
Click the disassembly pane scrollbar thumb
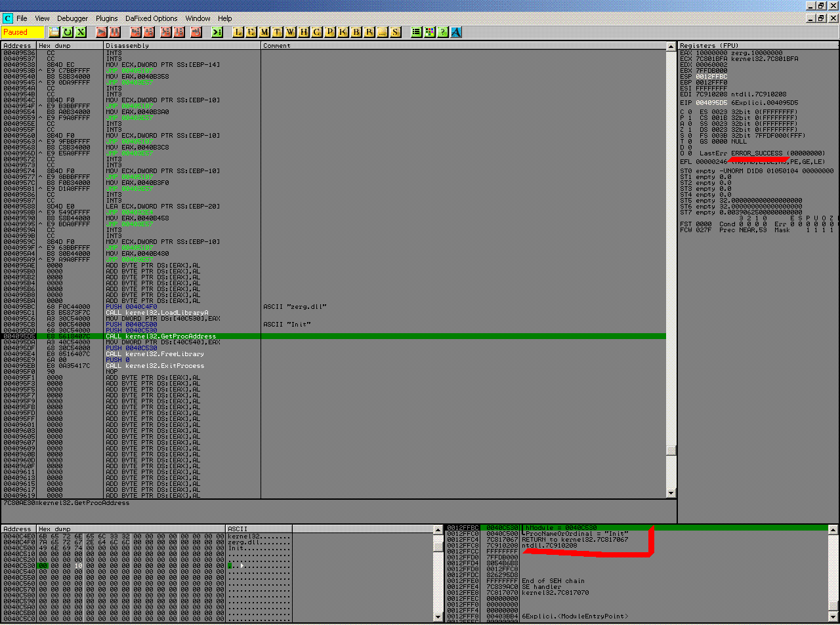[671, 451]
